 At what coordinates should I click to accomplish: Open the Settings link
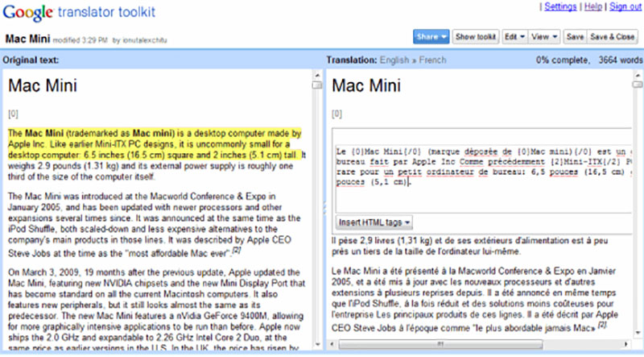tap(559, 7)
